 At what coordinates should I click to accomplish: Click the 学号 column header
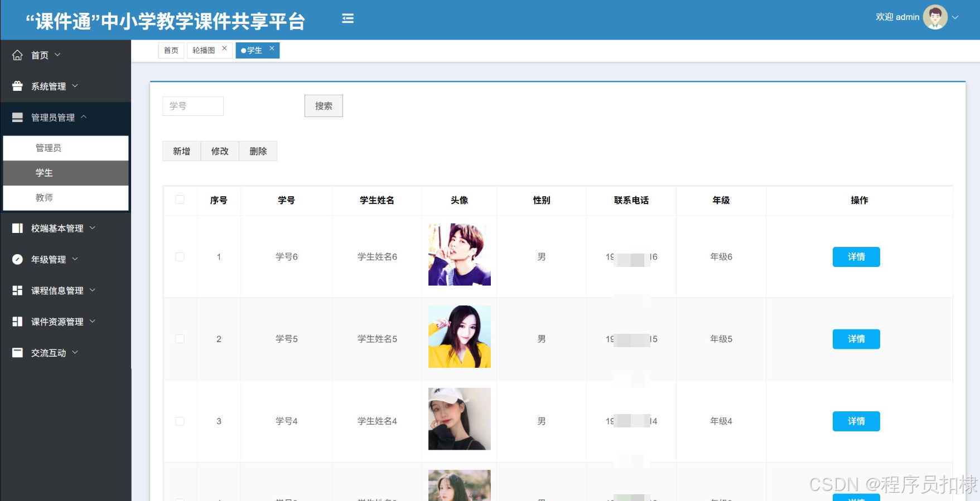(x=287, y=200)
